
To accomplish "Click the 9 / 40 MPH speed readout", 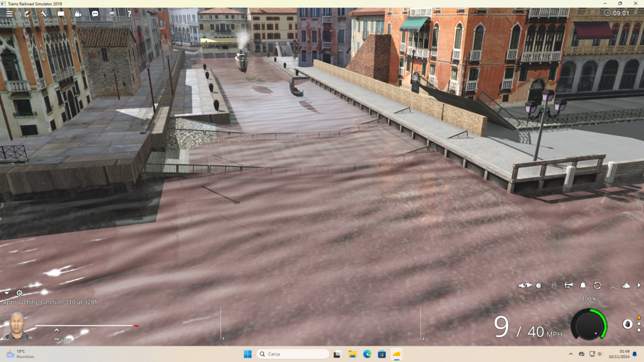I will pyautogui.click(x=528, y=328).
